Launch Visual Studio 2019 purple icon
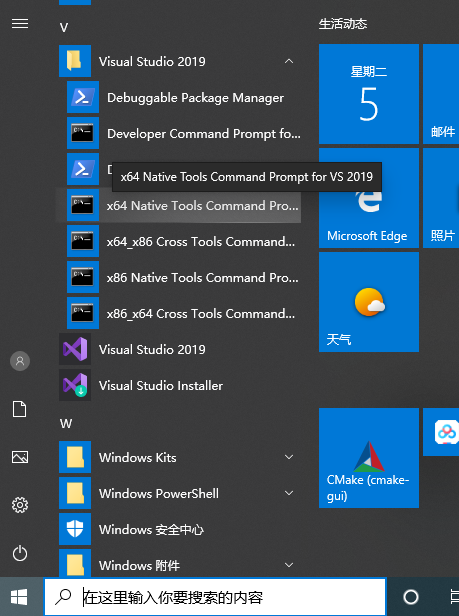The height and width of the screenshot is (616, 459). click(x=75, y=349)
